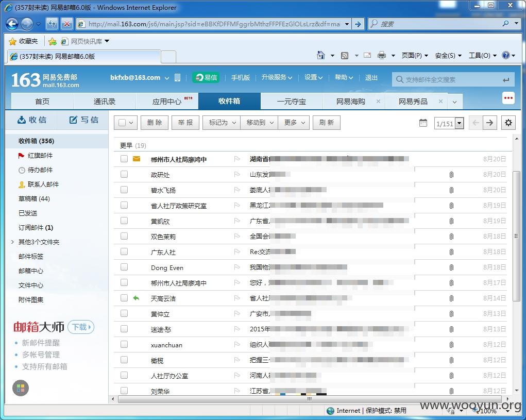526x420 pixels.
Task: Check the box for 双色茉莉 mail
Action: pyautogui.click(x=124, y=236)
